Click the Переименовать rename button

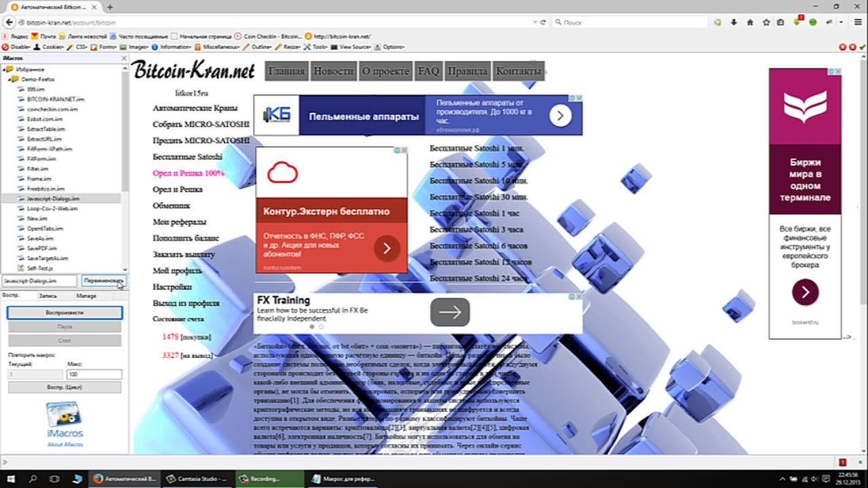(102, 281)
